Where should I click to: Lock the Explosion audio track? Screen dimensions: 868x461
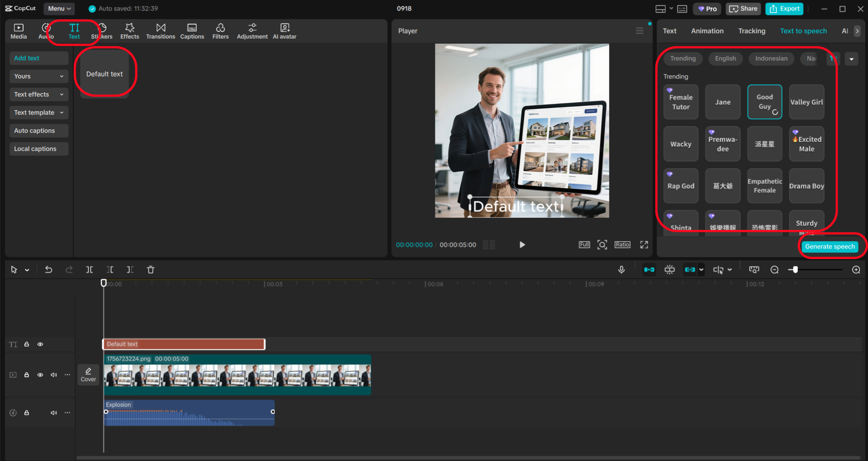27,412
